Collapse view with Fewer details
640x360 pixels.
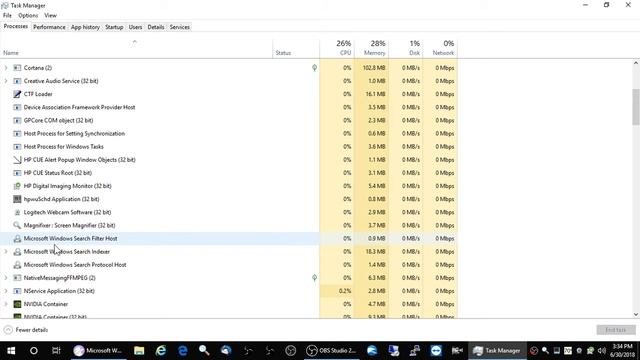pyautogui.click(x=26, y=330)
